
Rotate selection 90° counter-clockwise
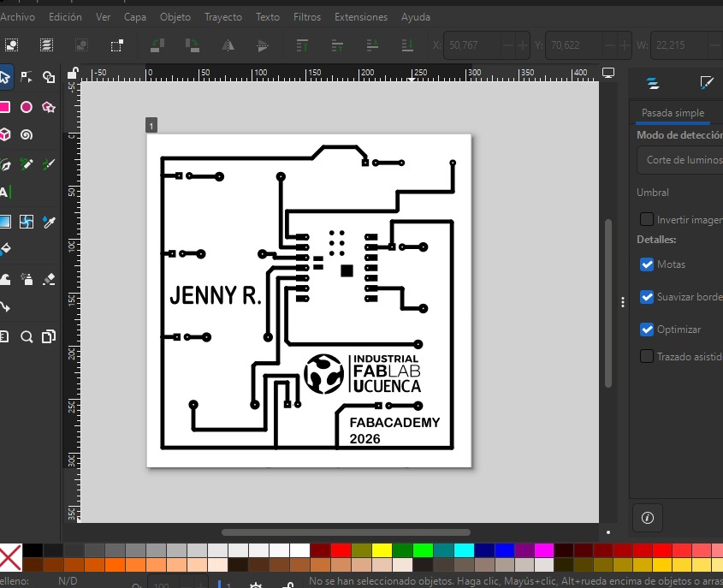point(157,45)
